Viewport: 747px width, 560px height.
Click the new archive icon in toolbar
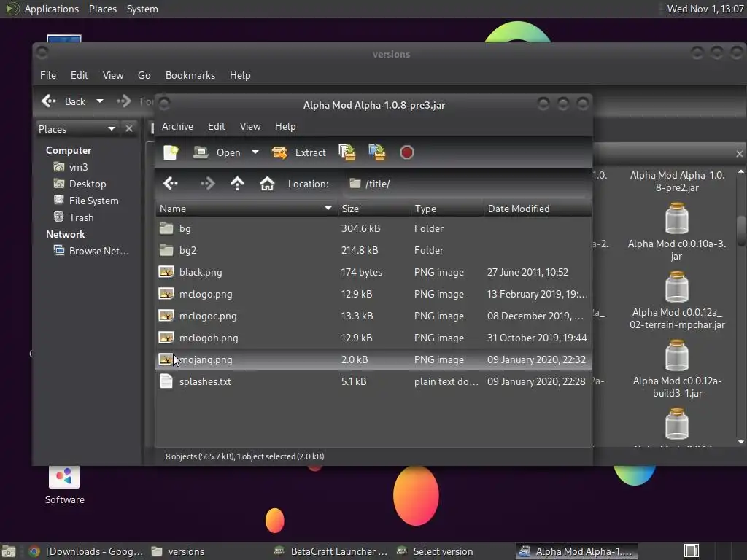click(x=171, y=152)
